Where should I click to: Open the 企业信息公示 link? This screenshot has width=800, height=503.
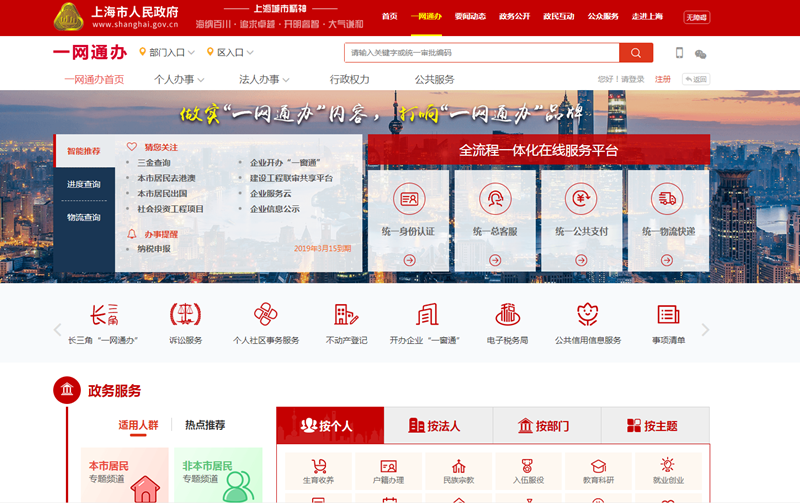click(x=275, y=209)
